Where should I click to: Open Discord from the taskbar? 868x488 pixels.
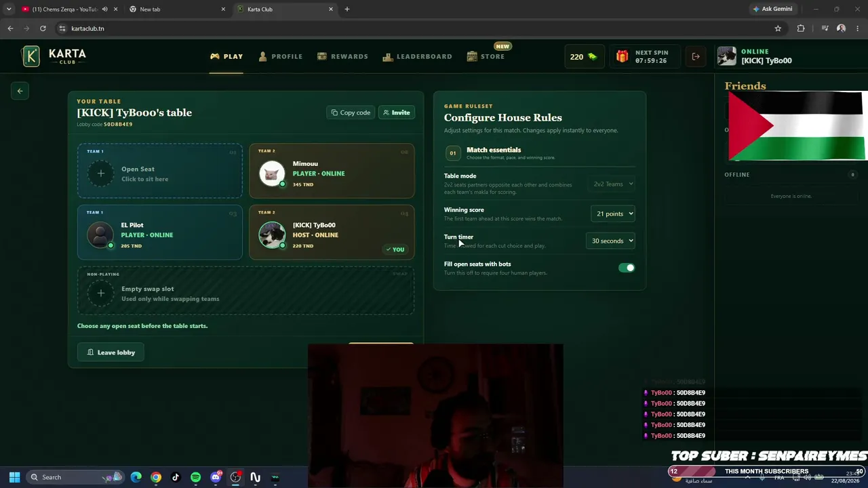pyautogui.click(x=216, y=477)
